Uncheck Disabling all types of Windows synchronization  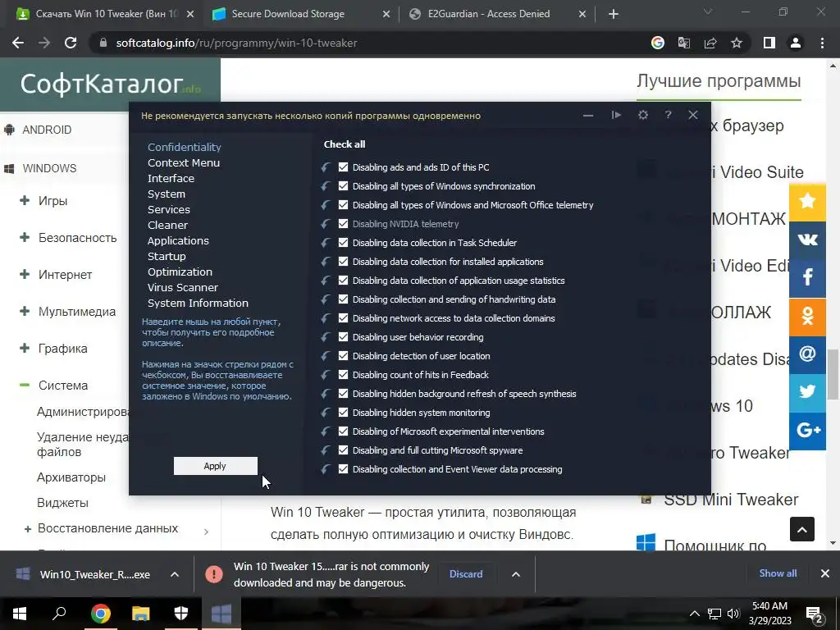pyautogui.click(x=344, y=186)
